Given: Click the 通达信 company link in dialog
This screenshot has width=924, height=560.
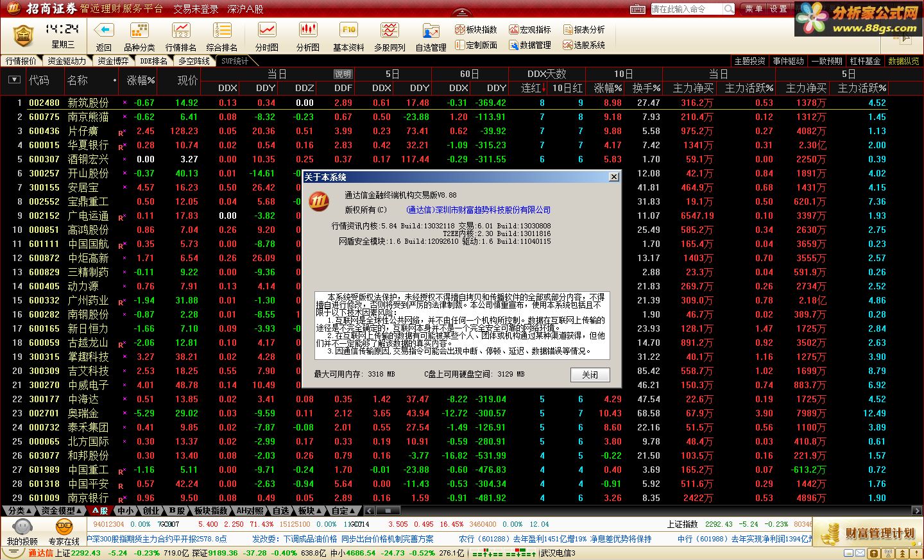Looking at the screenshot, I should coord(478,210).
